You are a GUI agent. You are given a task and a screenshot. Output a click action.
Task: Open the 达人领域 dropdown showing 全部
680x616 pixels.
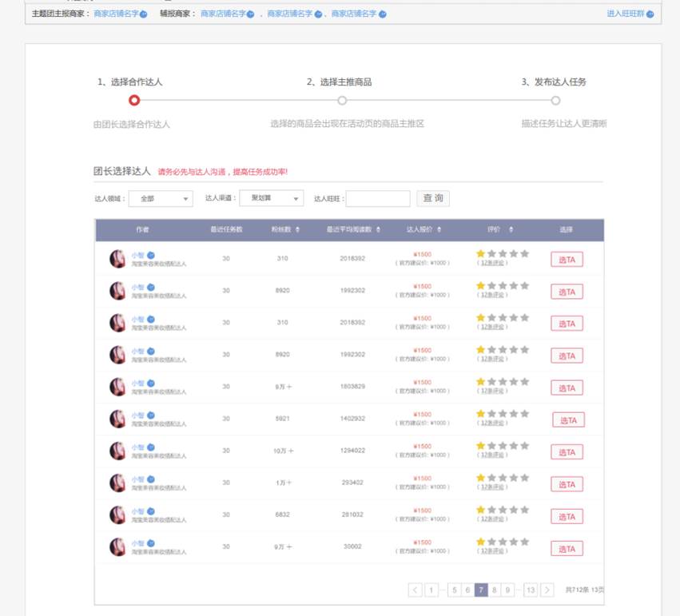point(161,198)
